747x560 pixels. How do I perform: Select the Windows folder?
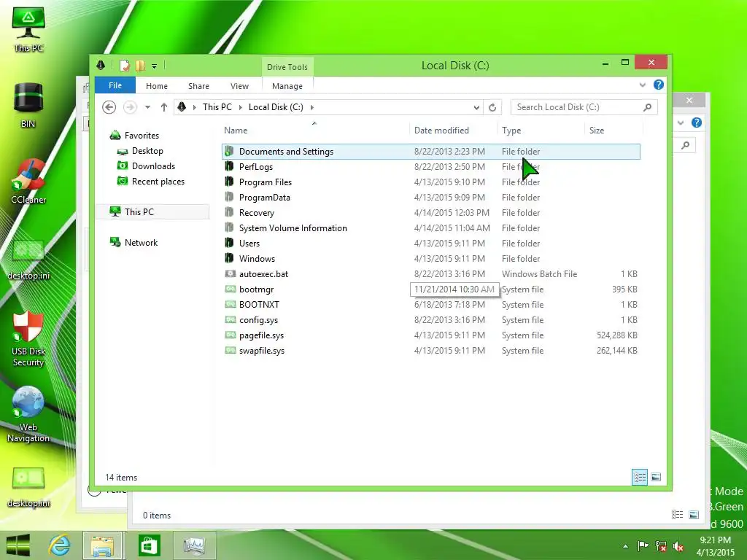[430, 258]
